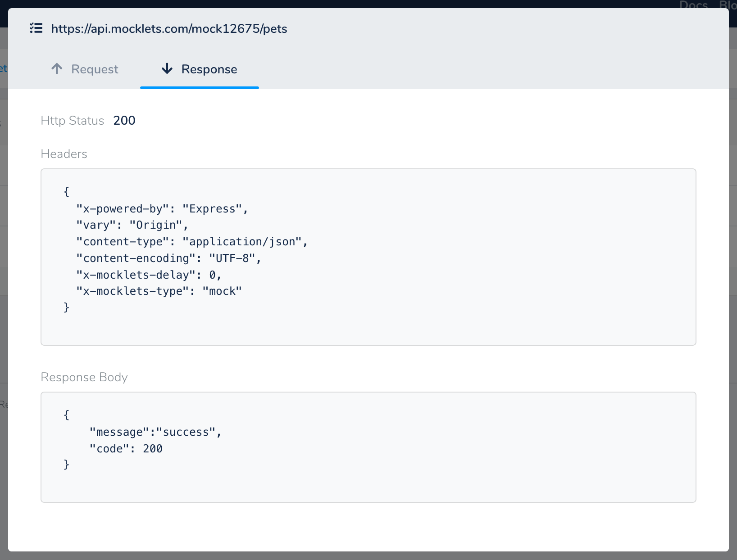Click the "content-encoding": "UTF-8" line
The width and height of the screenshot is (737, 560).
(x=169, y=258)
